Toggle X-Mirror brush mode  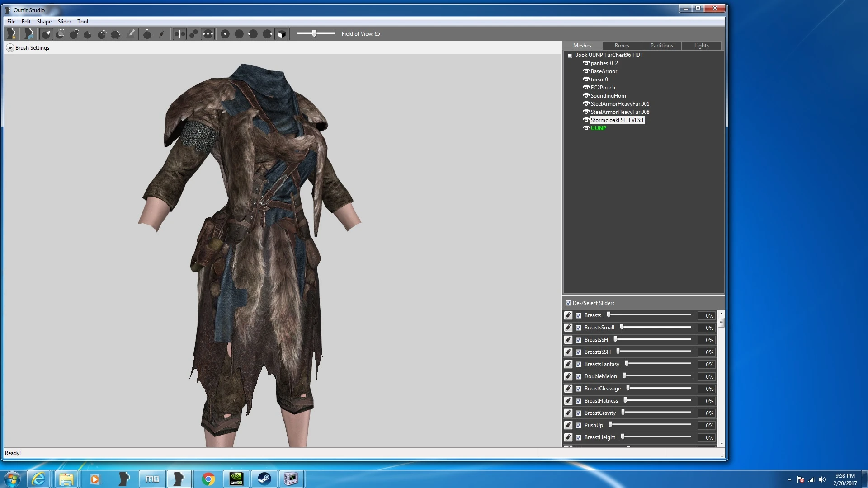point(179,34)
